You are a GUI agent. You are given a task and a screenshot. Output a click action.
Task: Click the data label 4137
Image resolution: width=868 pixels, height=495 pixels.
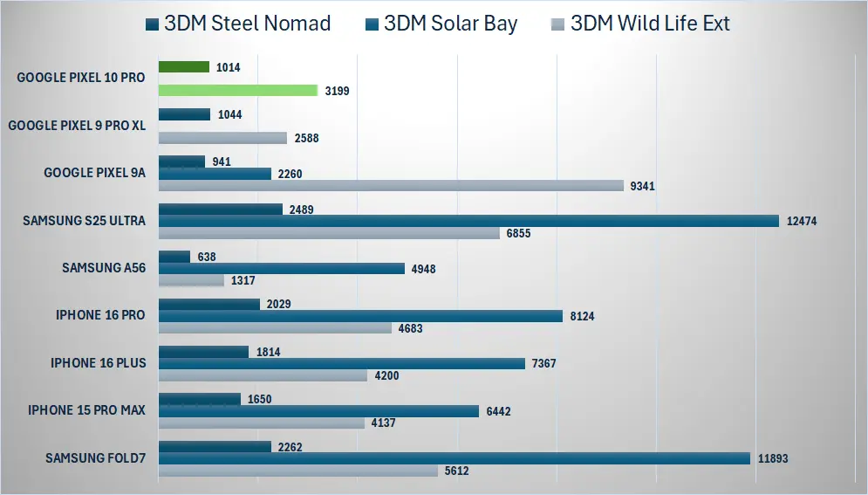pos(383,423)
